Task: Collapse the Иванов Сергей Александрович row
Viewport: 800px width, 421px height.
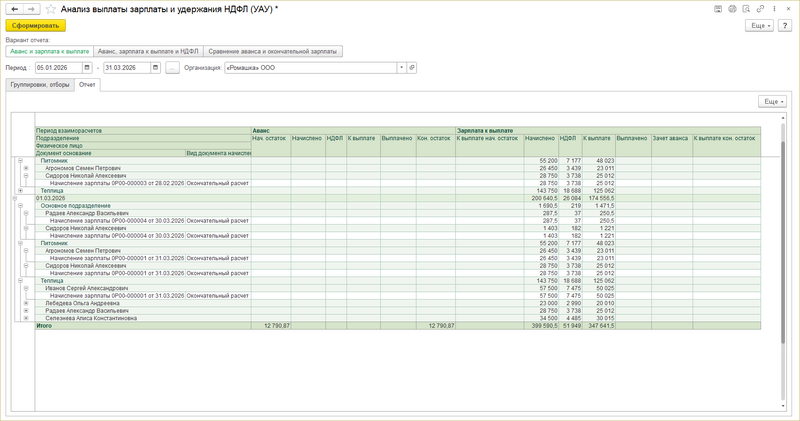Action: tap(26, 288)
